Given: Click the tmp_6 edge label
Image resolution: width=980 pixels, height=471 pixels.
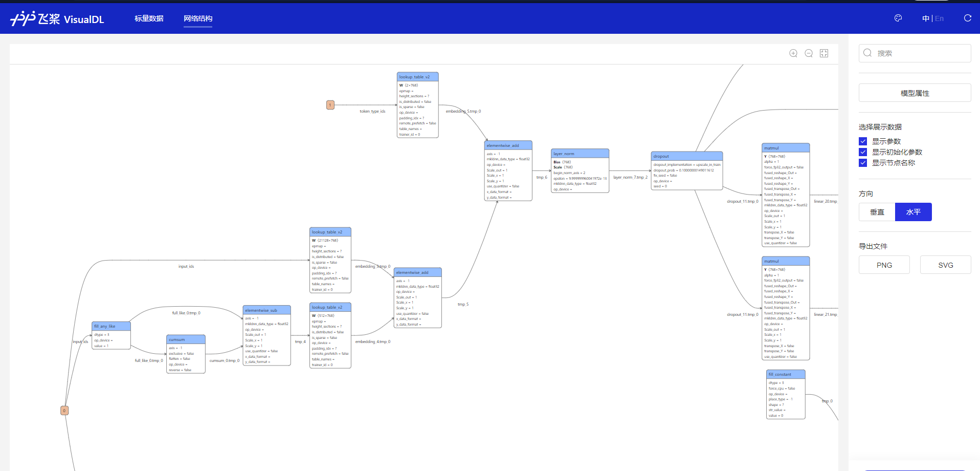Looking at the screenshot, I should pyautogui.click(x=542, y=177).
